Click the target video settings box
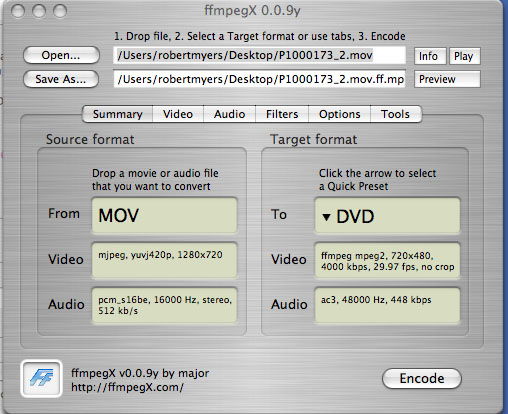Image resolution: width=508 pixels, height=414 pixels. click(387, 261)
